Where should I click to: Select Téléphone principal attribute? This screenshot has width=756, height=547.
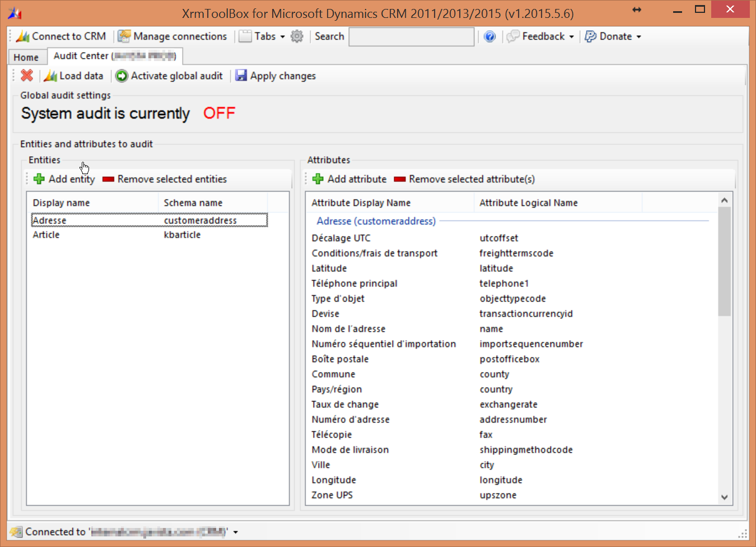coord(354,284)
